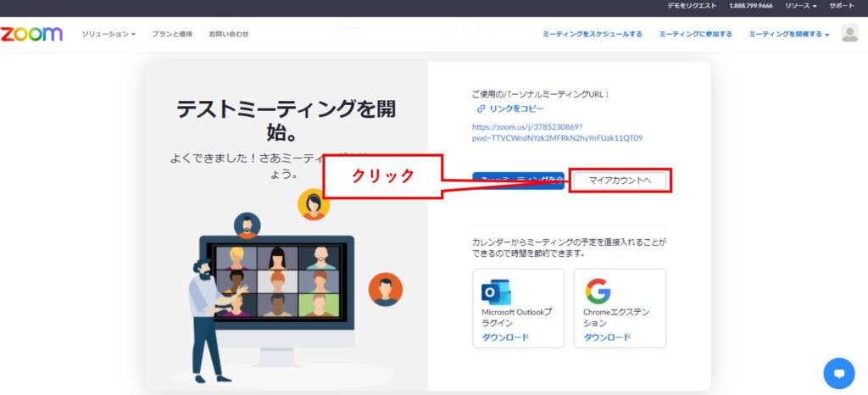Click the blue Zoom meeting start button
Screen dimensions: 868x395
tap(518, 181)
